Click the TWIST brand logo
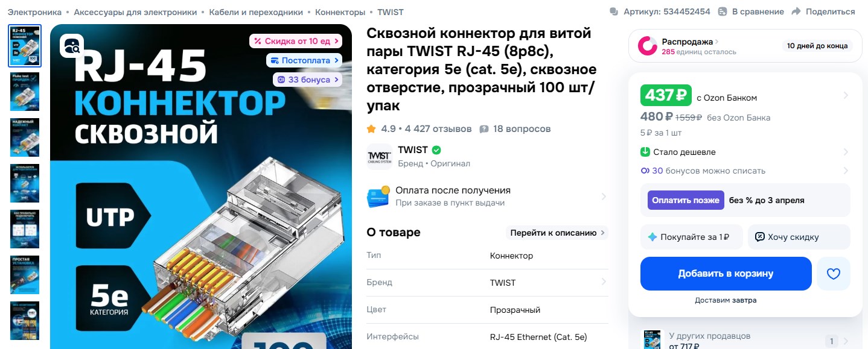Screen dimensions: 868x349 (x=379, y=157)
